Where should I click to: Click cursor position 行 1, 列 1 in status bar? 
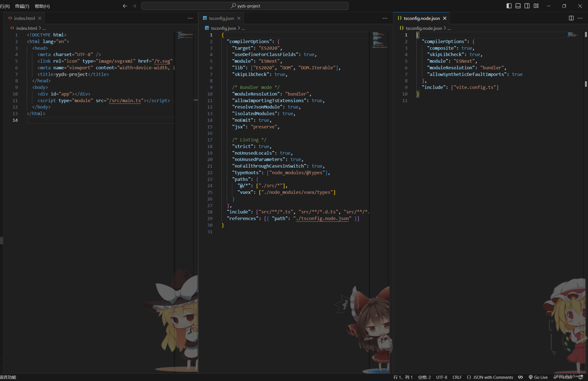(403, 377)
